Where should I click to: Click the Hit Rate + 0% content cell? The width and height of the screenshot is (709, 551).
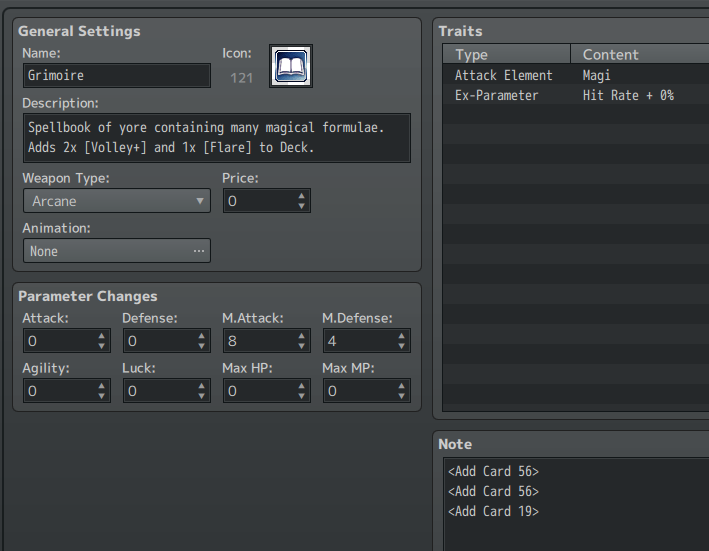click(628, 95)
